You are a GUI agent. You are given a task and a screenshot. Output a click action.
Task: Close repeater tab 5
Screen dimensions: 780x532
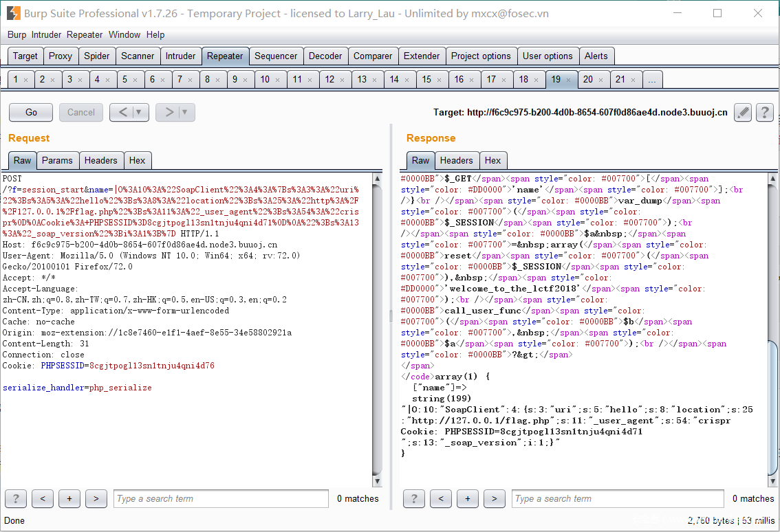click(x=135, y=80)
